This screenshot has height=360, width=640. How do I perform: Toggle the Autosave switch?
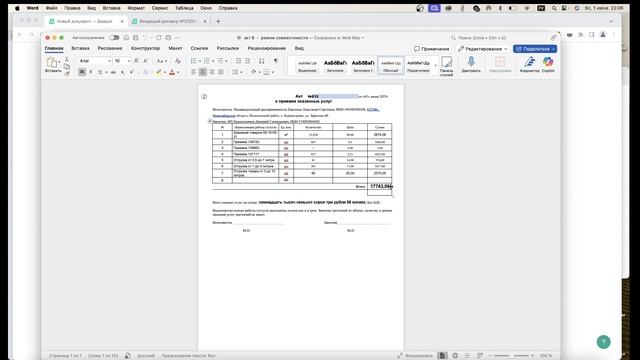point(114,38)
